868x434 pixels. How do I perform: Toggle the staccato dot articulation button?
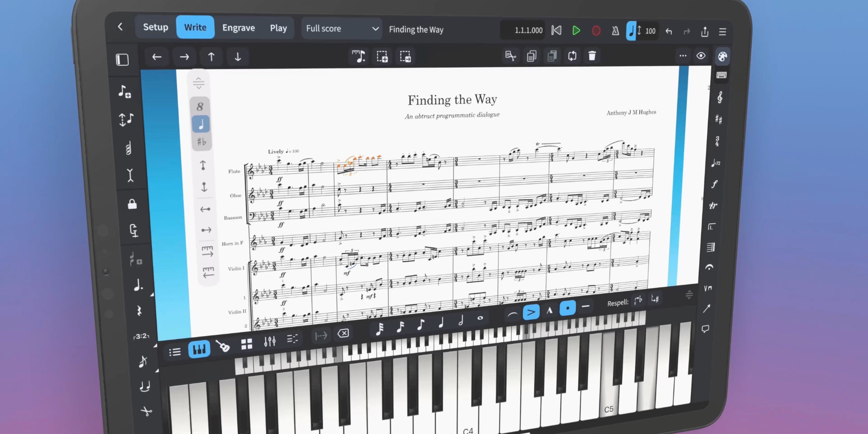pos(568,308)
